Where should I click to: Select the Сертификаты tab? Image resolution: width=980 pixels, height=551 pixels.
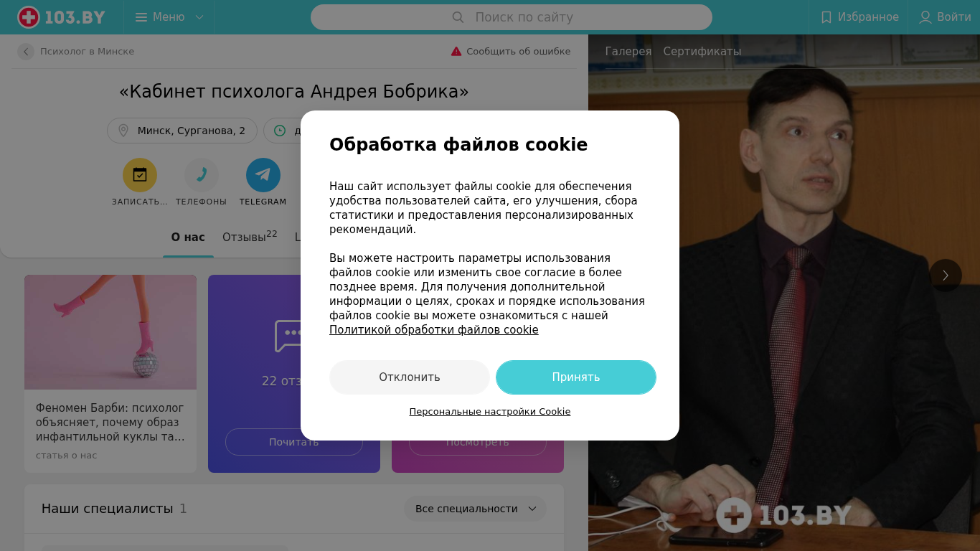coord(702,52)
